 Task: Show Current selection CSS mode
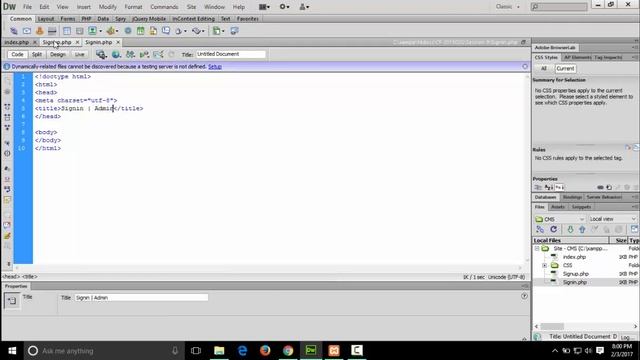click(x=565, y=69)
